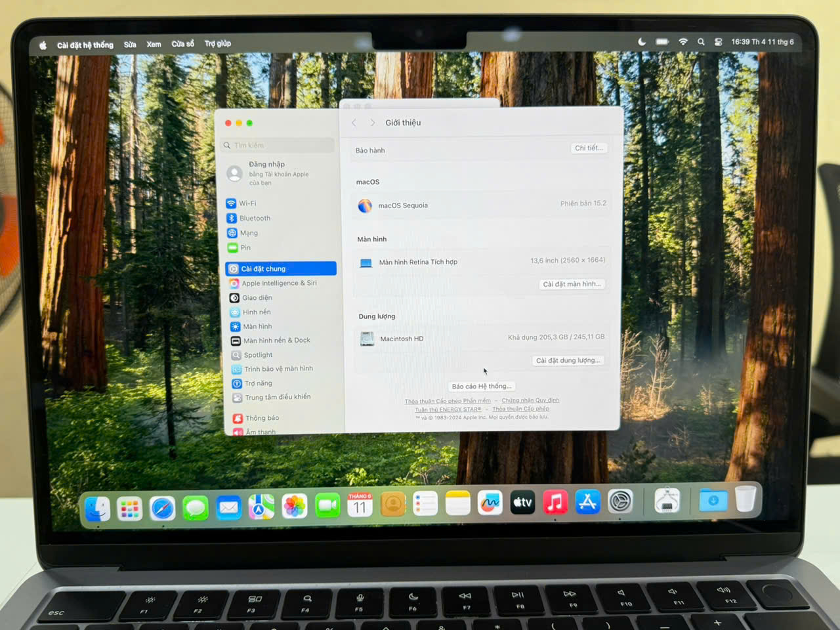Image resolution: width=840 pixels, height=630 pixels.
Task: Open FaceTime from the Dock
Action: click(327, 505)
